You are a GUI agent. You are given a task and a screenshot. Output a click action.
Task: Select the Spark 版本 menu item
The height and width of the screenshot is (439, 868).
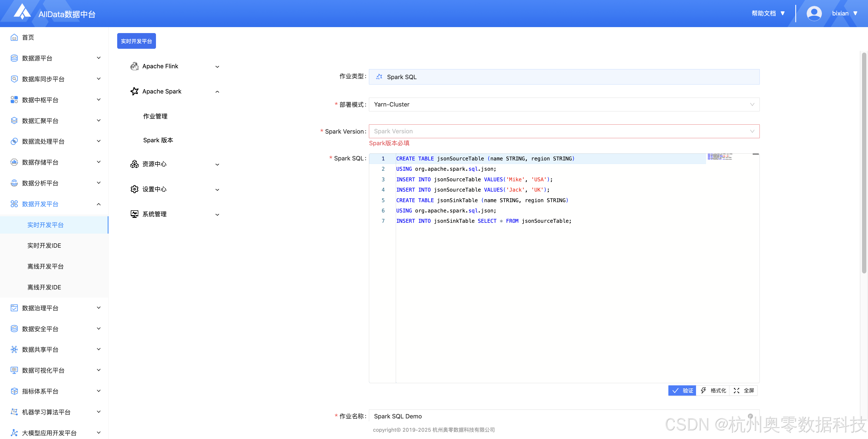(158, 140)
